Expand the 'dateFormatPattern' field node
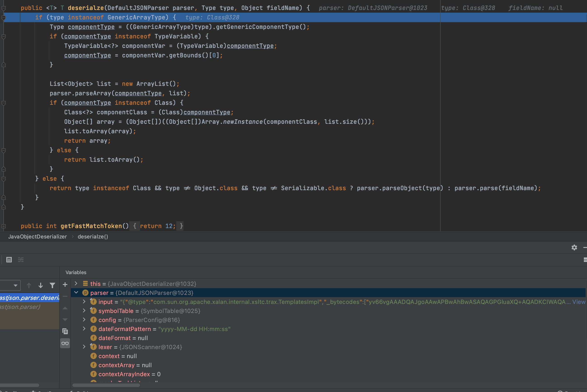Viewport: 587px width, 392px height. [x=84, y=329]
